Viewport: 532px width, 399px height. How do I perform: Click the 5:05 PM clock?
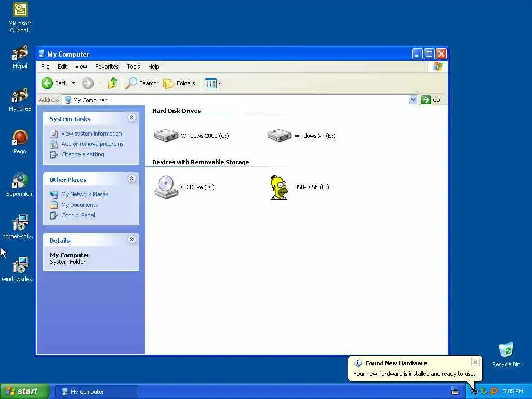coord(512,392)
